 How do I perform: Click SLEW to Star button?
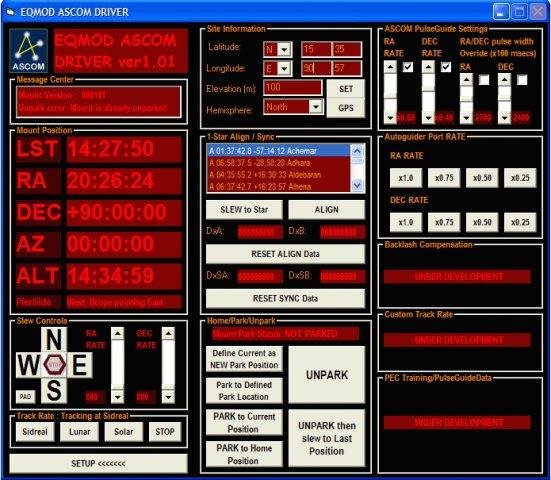(244, 210)
